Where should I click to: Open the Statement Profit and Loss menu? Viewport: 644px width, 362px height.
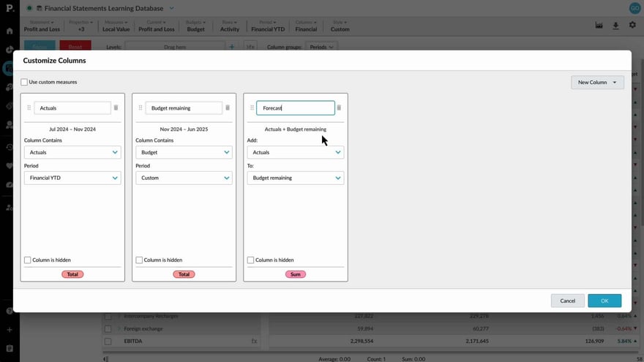click(x=42, y=26)
